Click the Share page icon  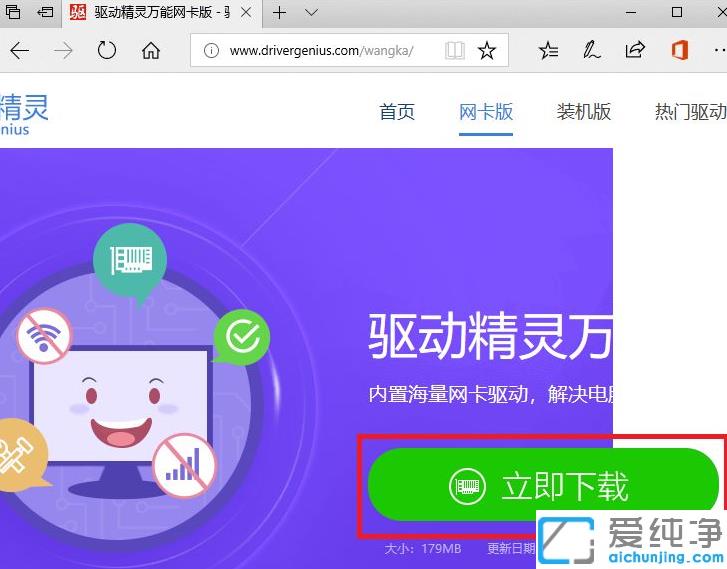[x=635, y=50]
